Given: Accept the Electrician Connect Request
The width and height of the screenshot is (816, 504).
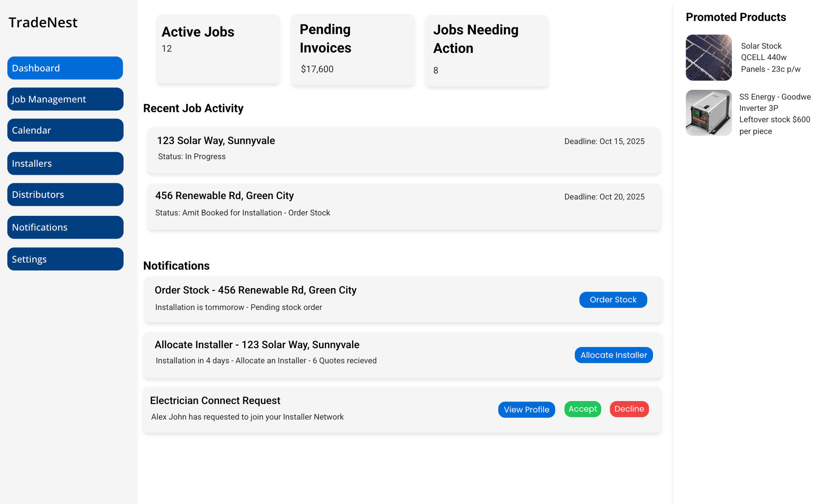Looking at the screenshot, I should (582, 409).
